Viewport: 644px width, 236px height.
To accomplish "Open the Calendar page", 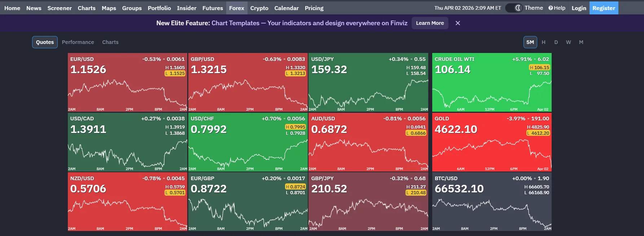I will (286, 8).
